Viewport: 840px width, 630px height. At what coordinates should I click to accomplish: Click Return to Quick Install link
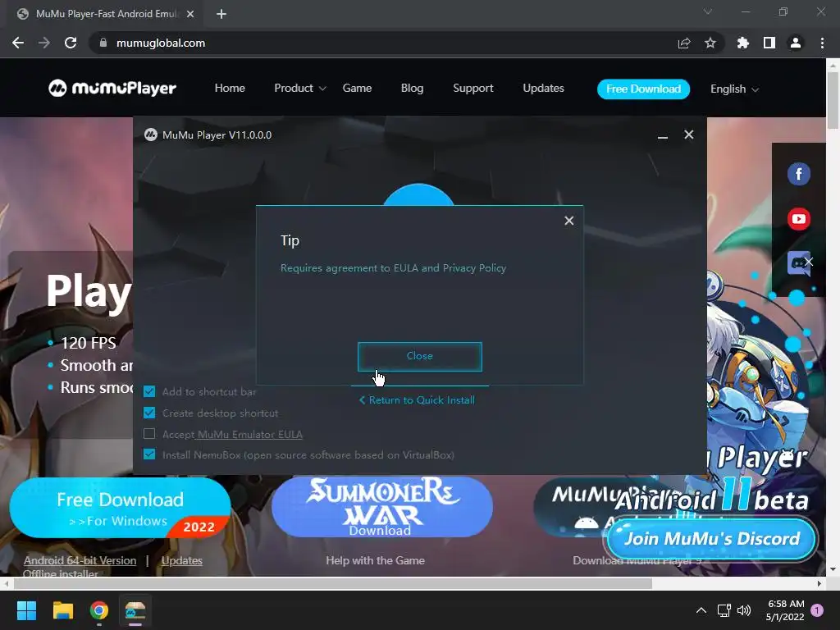pyautogui.click(x=417, y=400)
